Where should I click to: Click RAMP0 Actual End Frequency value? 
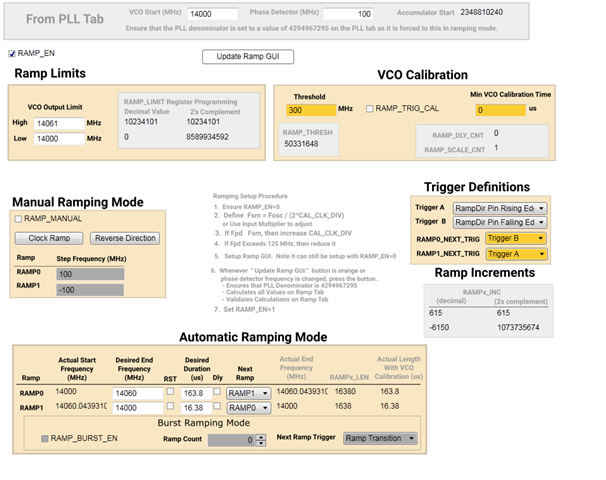click(x=302, y=391)
